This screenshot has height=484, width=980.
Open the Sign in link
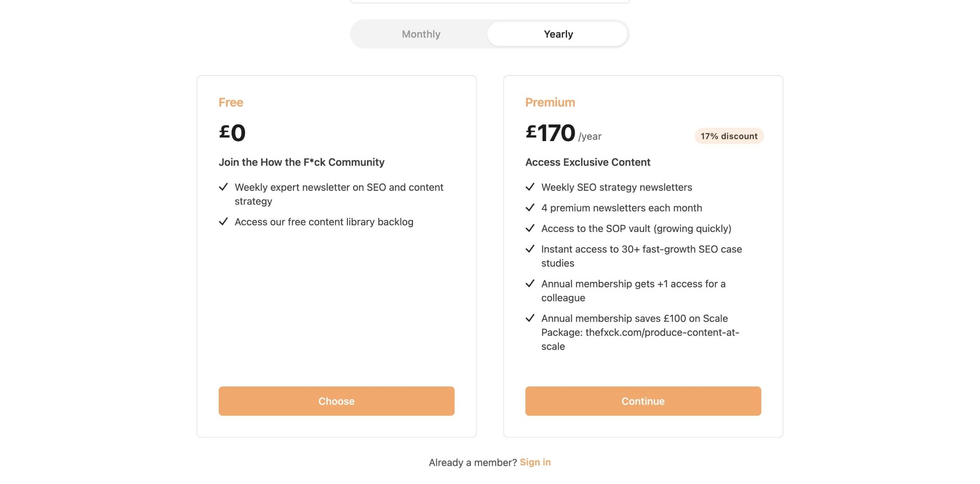535,462
